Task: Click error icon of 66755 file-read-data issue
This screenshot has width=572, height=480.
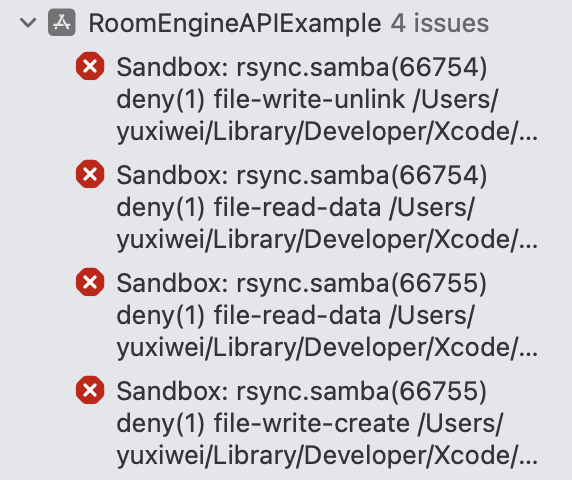Action: point(90,282)
